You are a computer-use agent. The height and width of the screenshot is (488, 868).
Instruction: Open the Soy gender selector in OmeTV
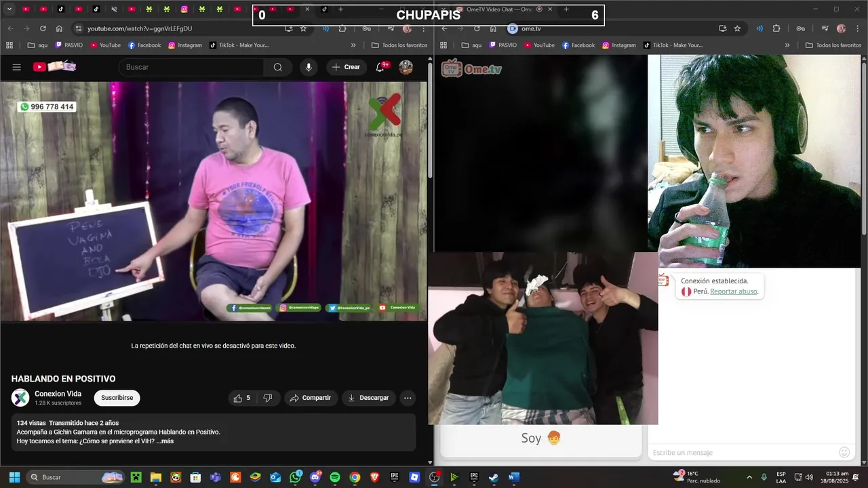541,439
